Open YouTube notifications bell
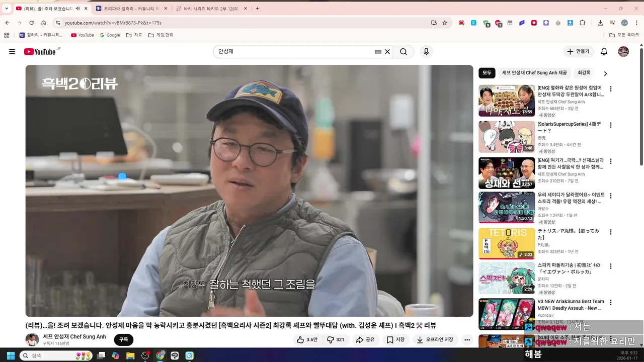Viewport: 644px width, 362px height. pyautogui.click(x=604, y=52)
